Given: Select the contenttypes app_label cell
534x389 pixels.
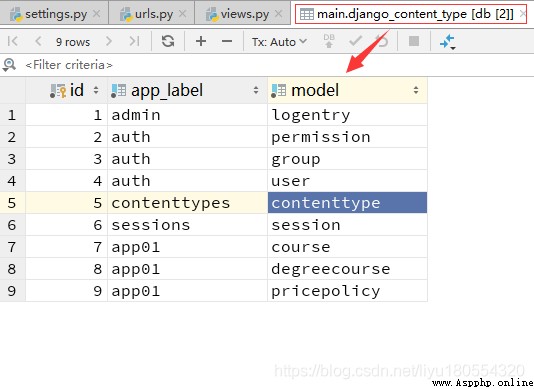Looking at the screenshot, I should (x=188, y=203).
